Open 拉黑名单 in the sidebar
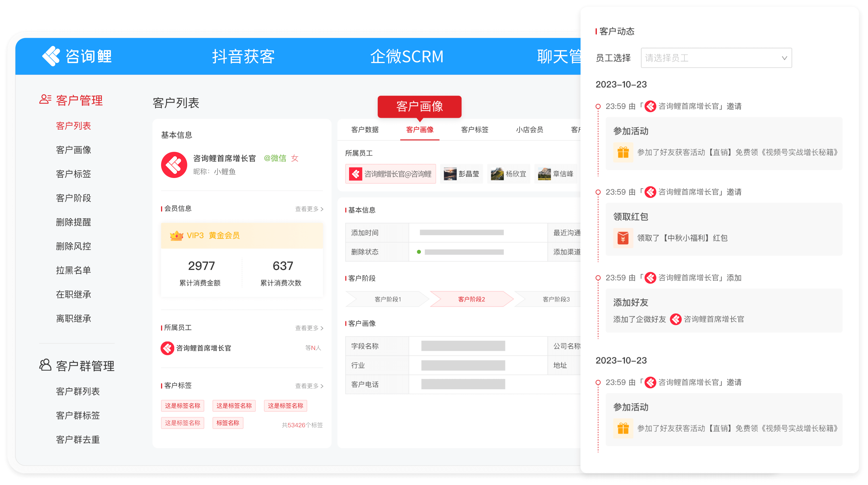 point(74,270)
